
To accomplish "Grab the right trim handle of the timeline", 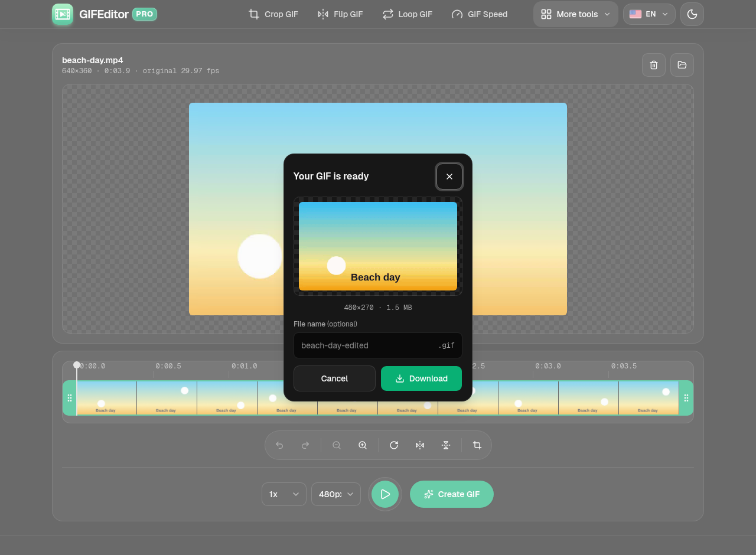I will [x=686, y=398].
